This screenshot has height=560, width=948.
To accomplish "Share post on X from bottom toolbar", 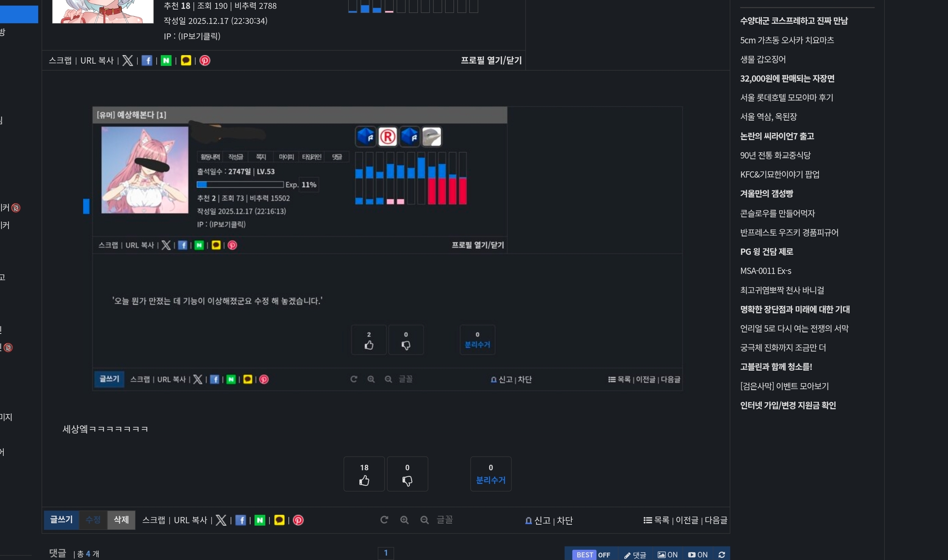I will [x=221, y=520].
